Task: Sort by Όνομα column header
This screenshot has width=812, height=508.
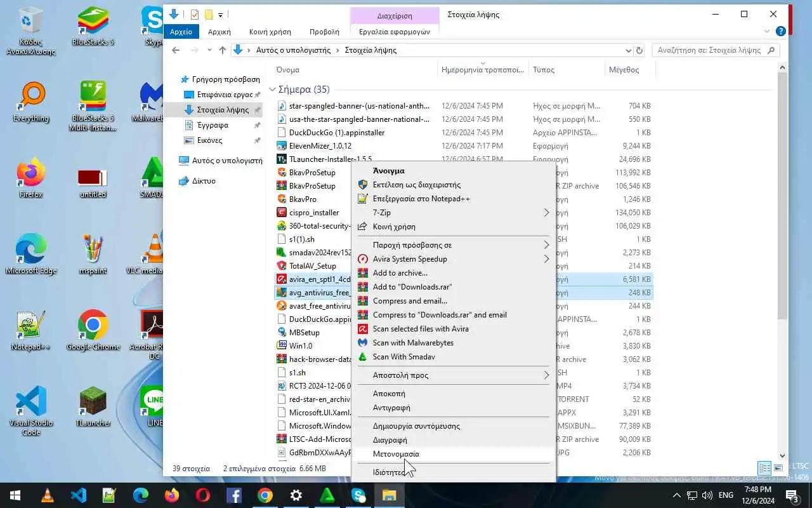Action: pyautogui.click(x=355, y=70)
